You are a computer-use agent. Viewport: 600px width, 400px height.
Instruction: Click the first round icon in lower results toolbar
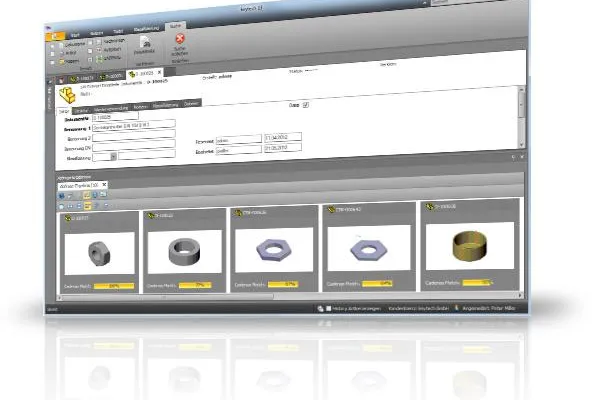coord(61,207)
